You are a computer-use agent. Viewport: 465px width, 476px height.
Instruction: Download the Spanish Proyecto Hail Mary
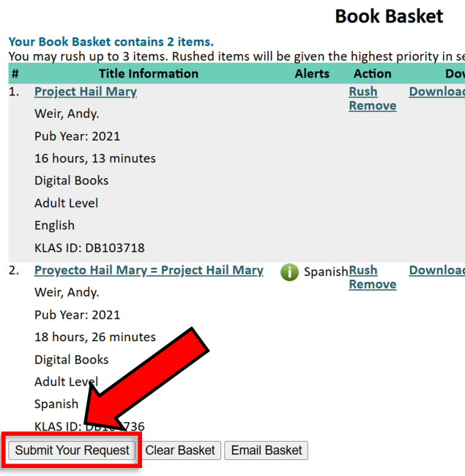pos(436,270)
